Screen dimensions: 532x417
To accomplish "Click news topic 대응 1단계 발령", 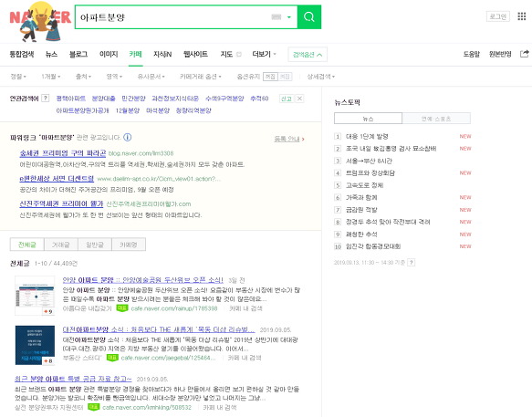I will (367, 136).
